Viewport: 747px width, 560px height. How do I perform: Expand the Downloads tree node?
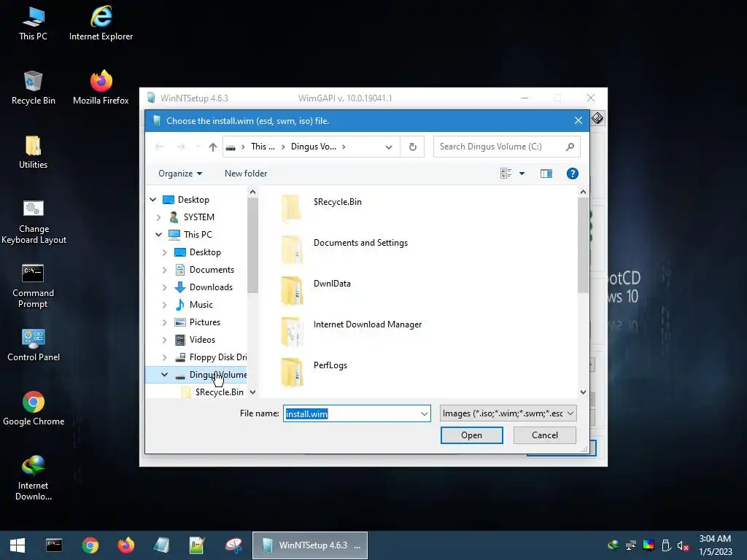click(x=164, y=287)
